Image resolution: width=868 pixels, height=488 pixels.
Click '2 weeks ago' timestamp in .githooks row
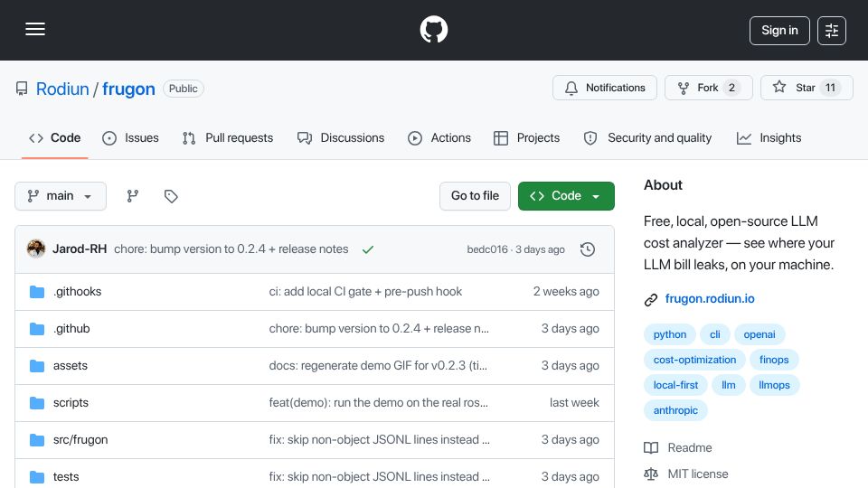pos(566,292)
